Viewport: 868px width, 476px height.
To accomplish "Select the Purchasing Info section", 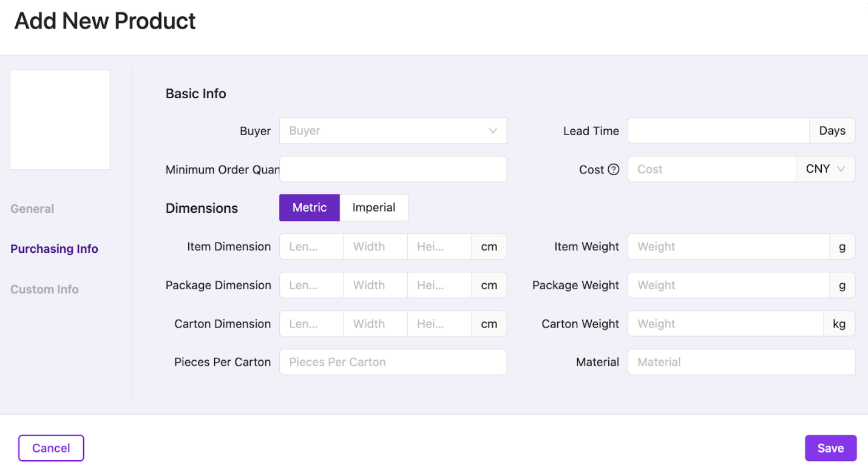I will tap(54, 249).
